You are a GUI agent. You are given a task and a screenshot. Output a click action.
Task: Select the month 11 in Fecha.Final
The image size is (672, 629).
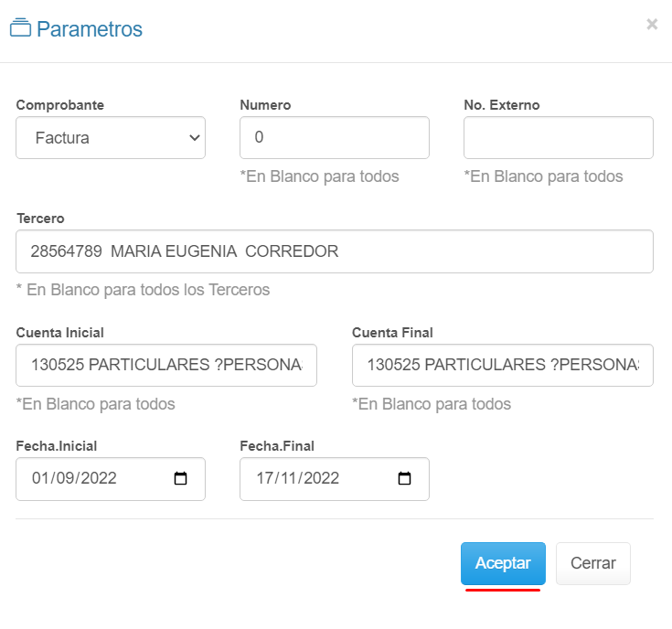[286, 478]
